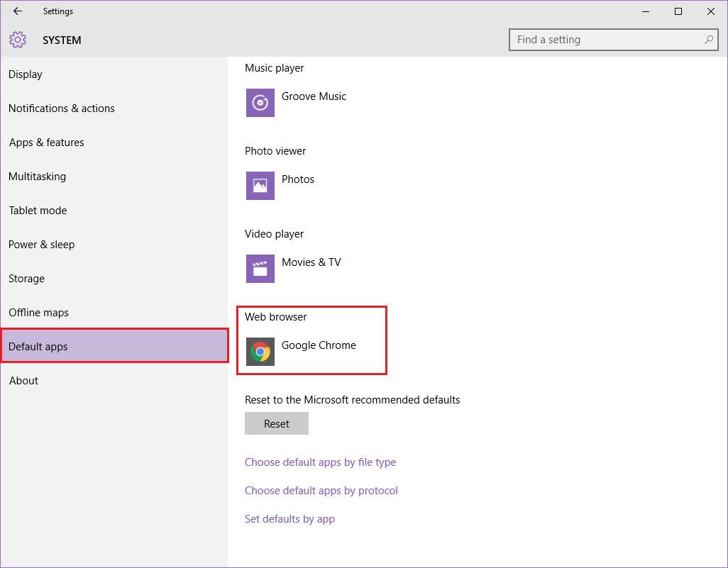Change video player from Movies & TV
This screenshot has height=568, width=728.
[x=294, y=269]
